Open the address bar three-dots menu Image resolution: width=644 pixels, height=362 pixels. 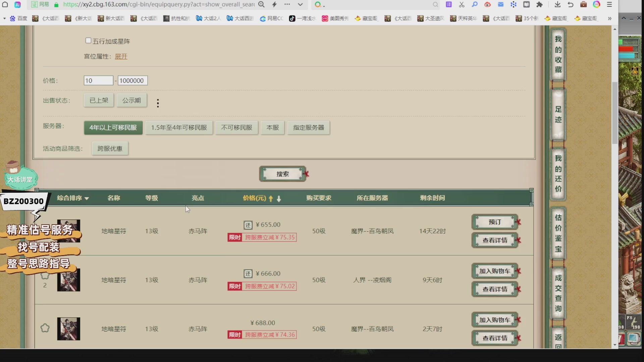point(287,4)
